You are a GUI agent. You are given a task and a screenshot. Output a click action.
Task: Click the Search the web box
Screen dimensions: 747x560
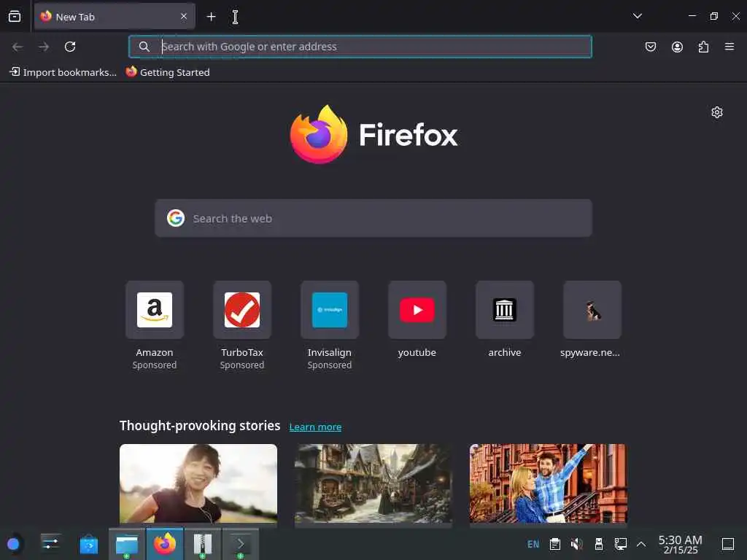tap(373, 219)
